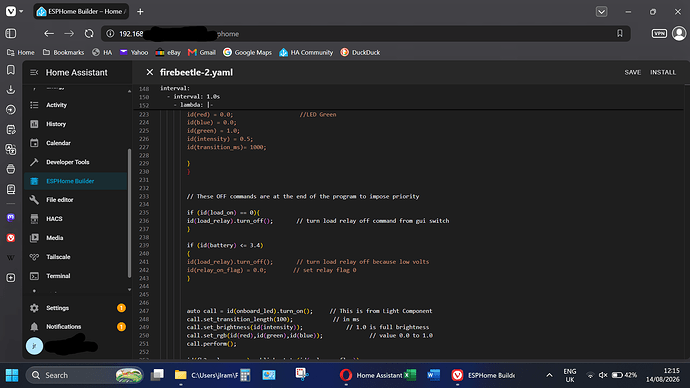Open Vivaldi Bookmarks panel
Screen dimensions: 690x388
pos(11,70)
